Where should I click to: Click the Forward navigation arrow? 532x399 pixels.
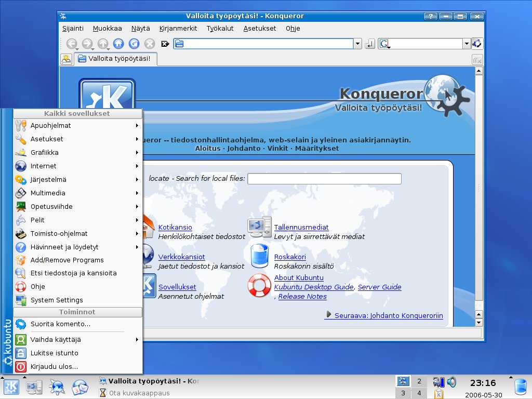point(87,44)
